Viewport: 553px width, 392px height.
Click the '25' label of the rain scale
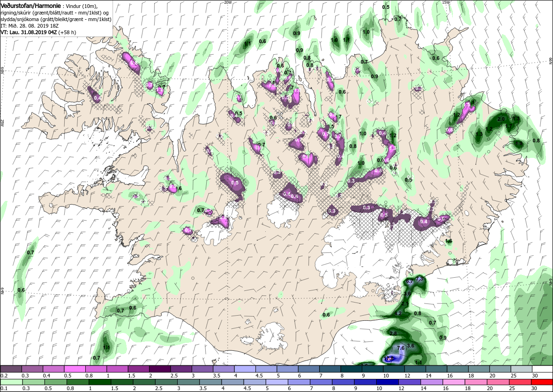pyautogui.click(x=511, y=389)
